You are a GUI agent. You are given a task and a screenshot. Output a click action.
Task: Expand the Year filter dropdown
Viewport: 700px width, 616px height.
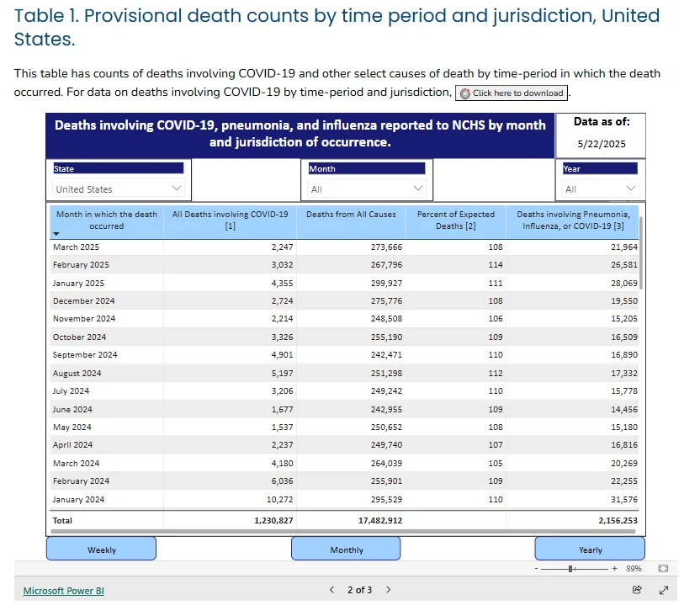(600, 189)
